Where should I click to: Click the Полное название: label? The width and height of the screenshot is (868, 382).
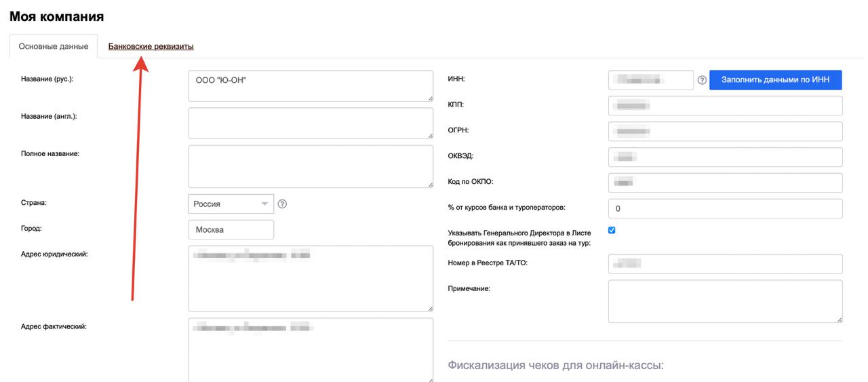coord(51,153)
